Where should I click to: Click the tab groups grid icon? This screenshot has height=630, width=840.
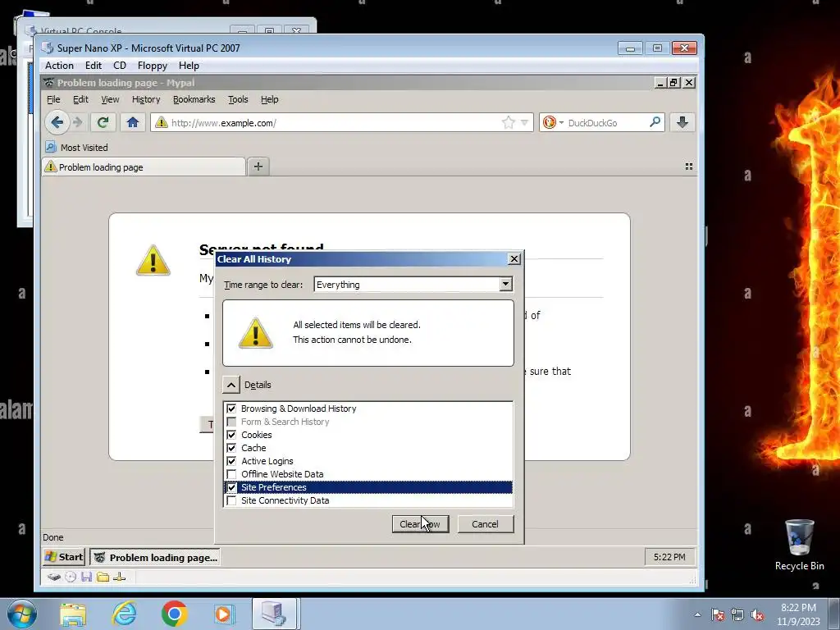tap(689, 167)
